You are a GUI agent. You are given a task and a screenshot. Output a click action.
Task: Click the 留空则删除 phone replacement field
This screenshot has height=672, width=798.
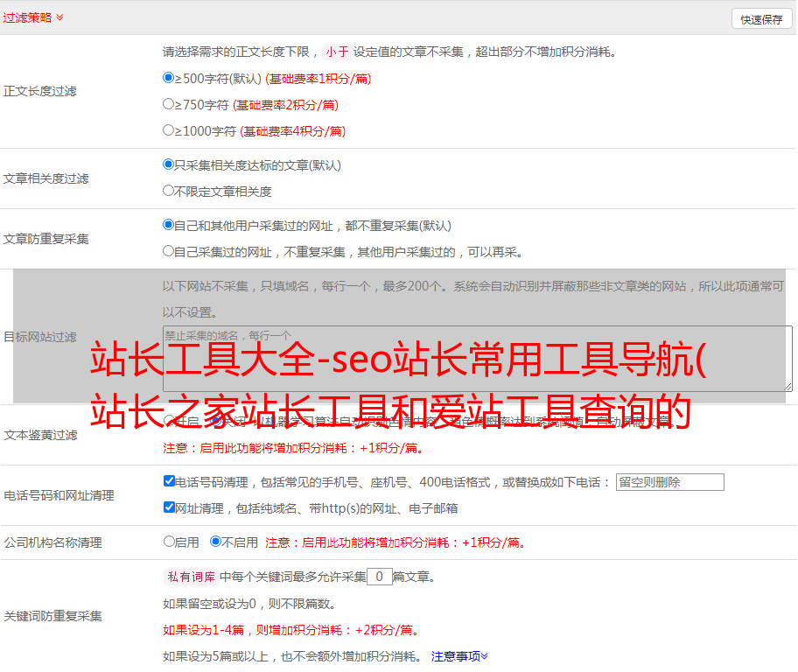click(669, 482)
